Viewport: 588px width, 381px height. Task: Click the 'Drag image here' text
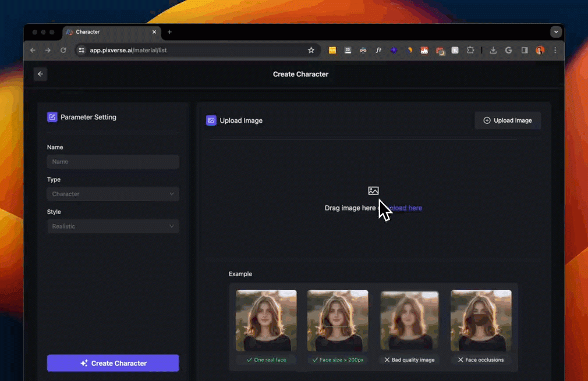350,208
